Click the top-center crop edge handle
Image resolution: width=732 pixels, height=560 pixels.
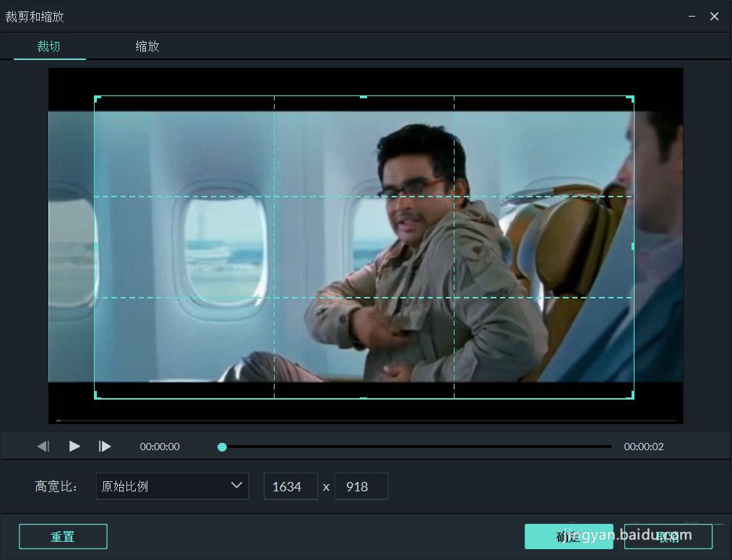tap(363, 97)
